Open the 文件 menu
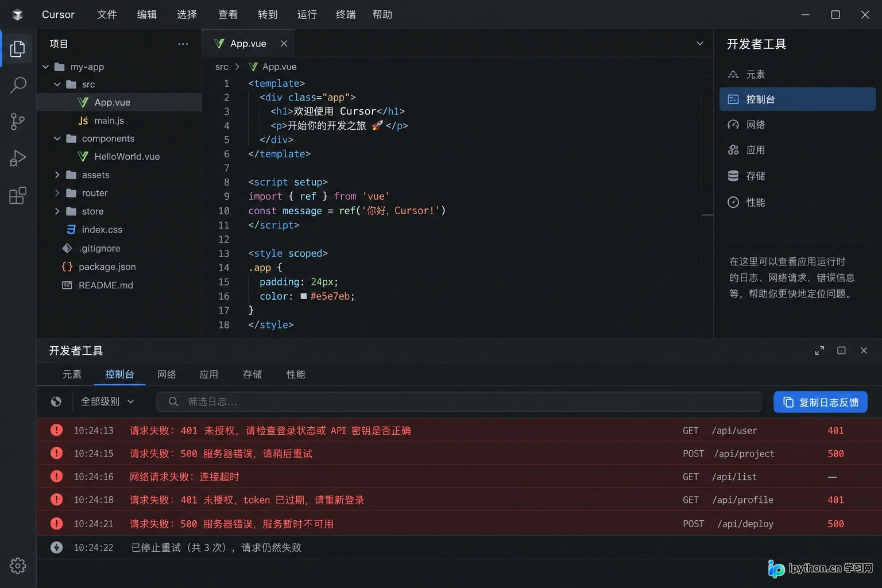This screenshot has width=882, height=588. [x=107, y=14]
